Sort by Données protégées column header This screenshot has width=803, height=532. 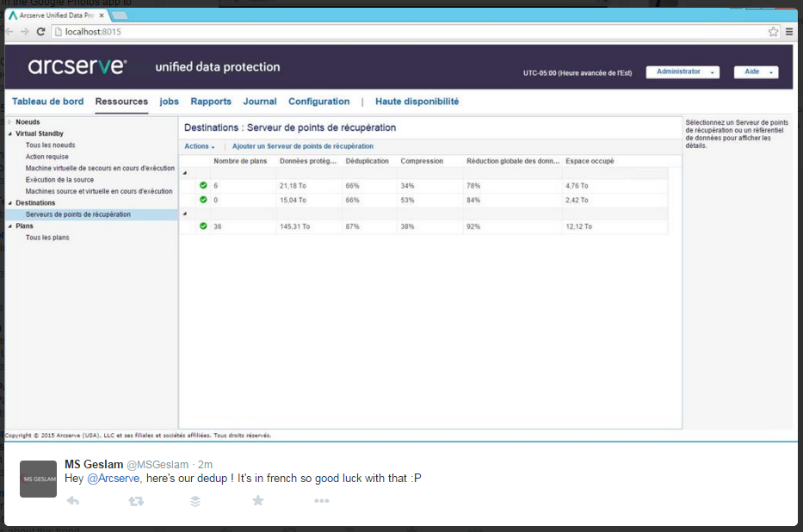308,161
